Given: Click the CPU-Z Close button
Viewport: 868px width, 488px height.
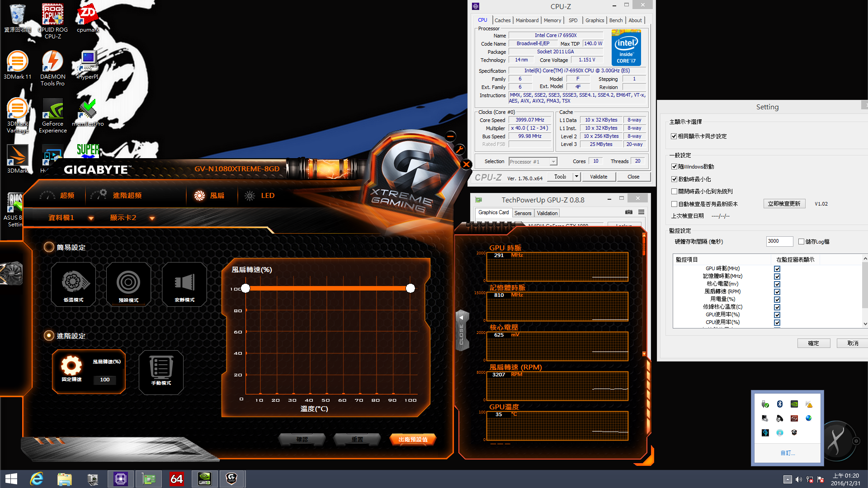Looking at the screenshot, I should 633,177.
